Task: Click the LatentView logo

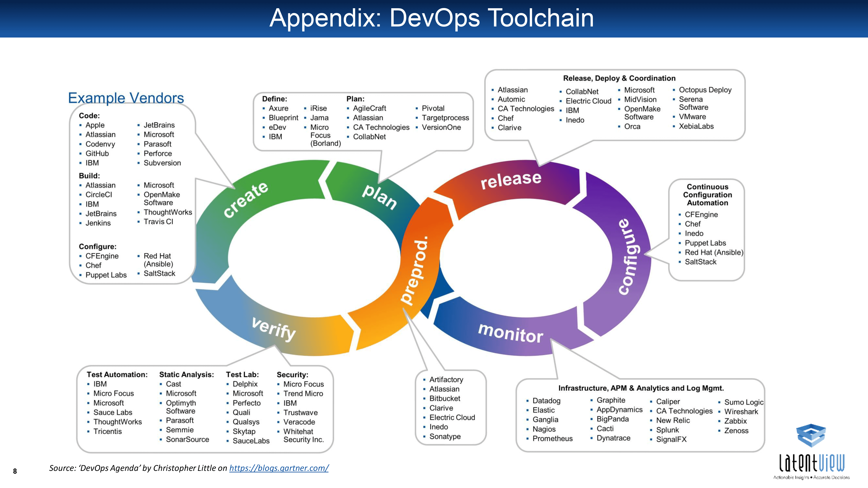Action: [811, 452]
